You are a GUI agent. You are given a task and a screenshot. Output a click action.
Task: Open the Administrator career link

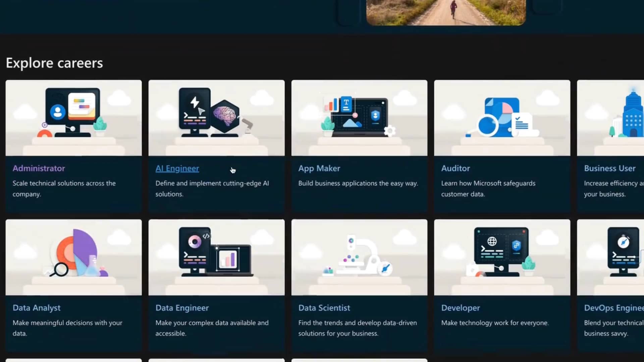(39, 168)
